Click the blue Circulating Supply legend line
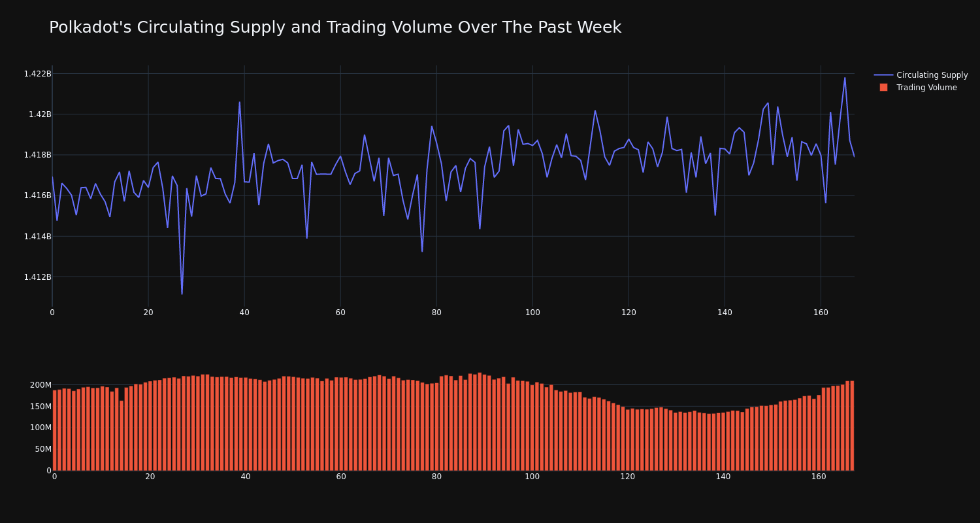This screenshot has height=523, width=980. tap(883, 75)
